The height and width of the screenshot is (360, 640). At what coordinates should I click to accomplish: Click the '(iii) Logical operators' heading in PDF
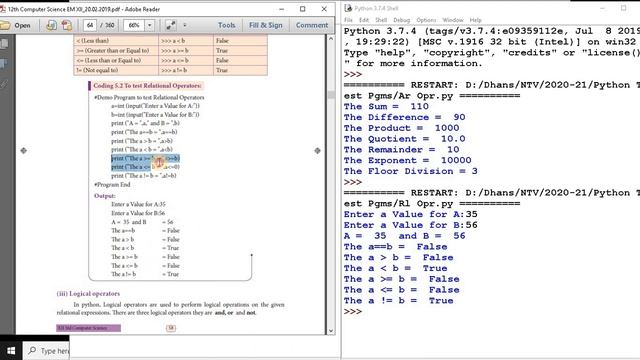click(x=88, y=293)
